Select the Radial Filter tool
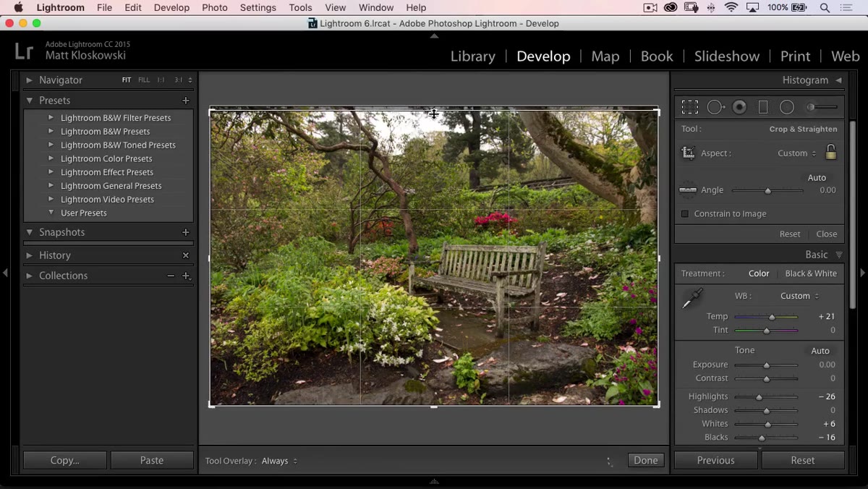Image resolution: width=868 pixels, height=489 pixels. pyautogui.click(x=787, y=107)
